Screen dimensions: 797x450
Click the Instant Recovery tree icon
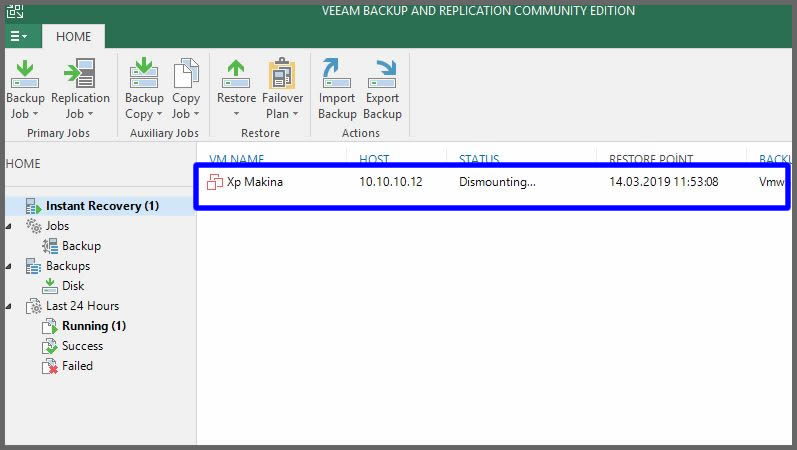coord(33,206)
